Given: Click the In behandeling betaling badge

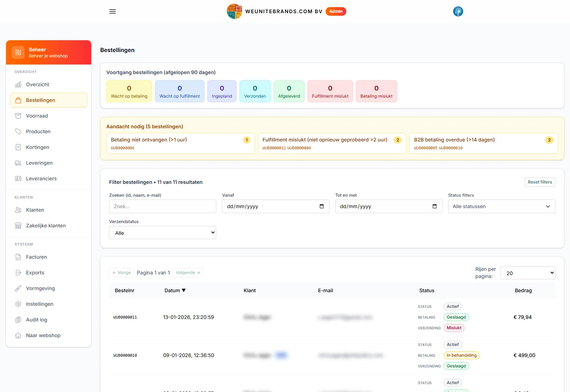Looking at the screenshot, I should (x=462, y=355).
